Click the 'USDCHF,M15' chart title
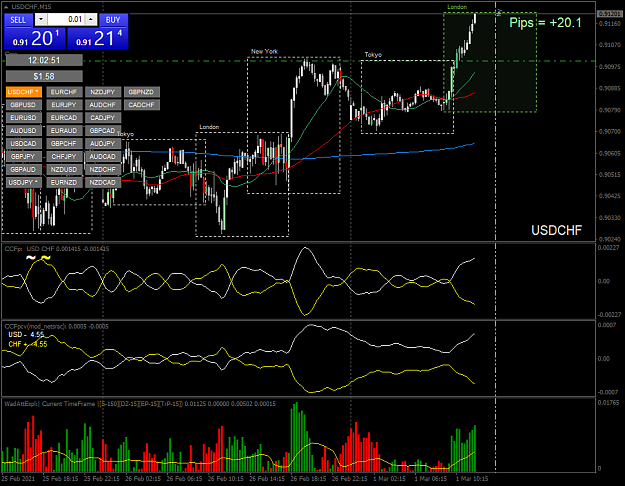625x486 pixels. coord(31,7)
